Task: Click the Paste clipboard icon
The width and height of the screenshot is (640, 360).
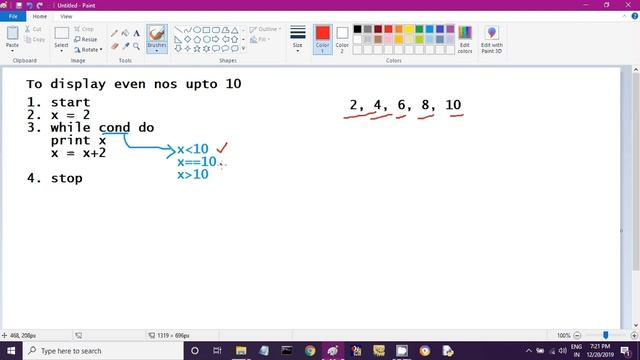Action: [12, 33]
